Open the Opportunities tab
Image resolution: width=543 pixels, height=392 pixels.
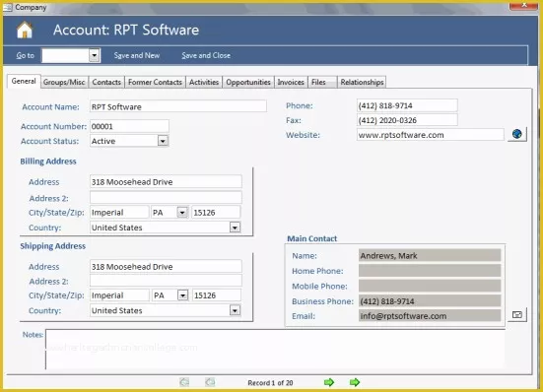click(x=248, y=82)
